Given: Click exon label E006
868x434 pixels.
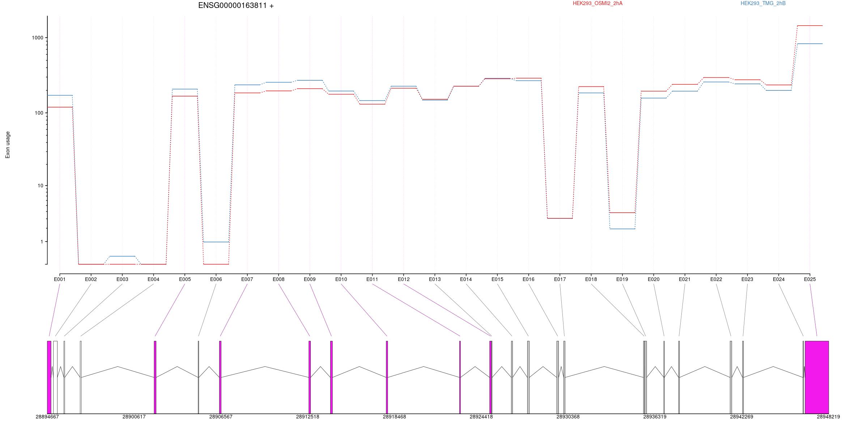Looking at the screenshot, I should click(x=216, y=280).
